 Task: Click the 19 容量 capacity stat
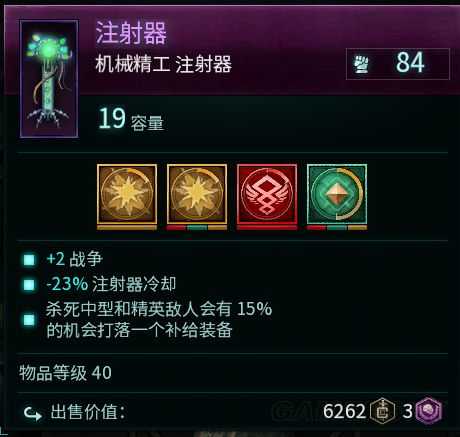[131, 119]
